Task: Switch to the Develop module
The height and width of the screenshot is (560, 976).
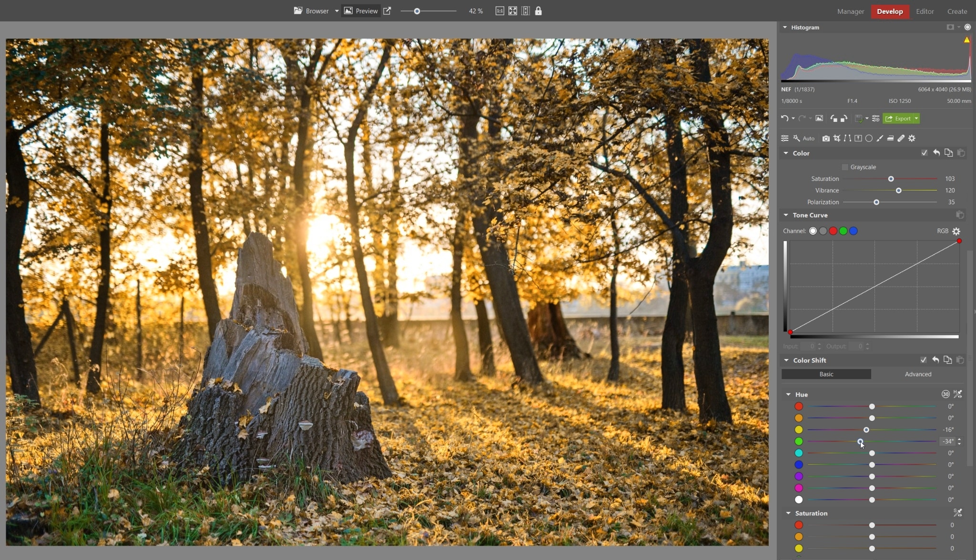Action: (890, 11)
